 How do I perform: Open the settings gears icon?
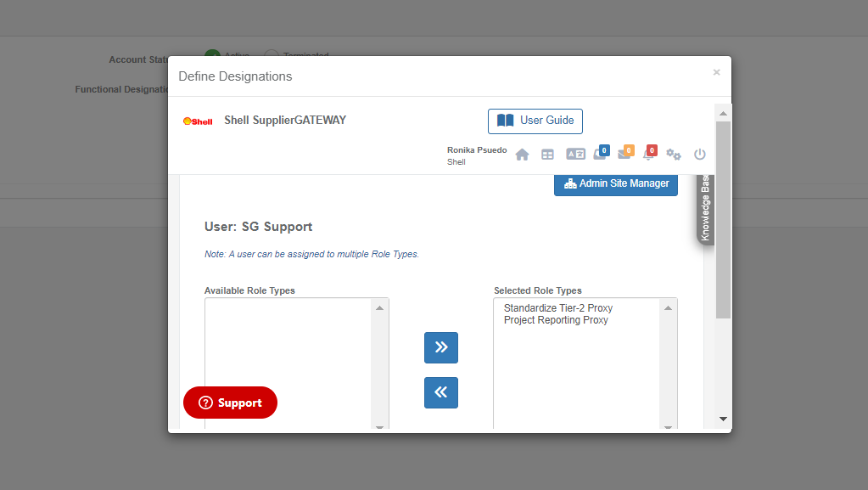click(674, 155)
